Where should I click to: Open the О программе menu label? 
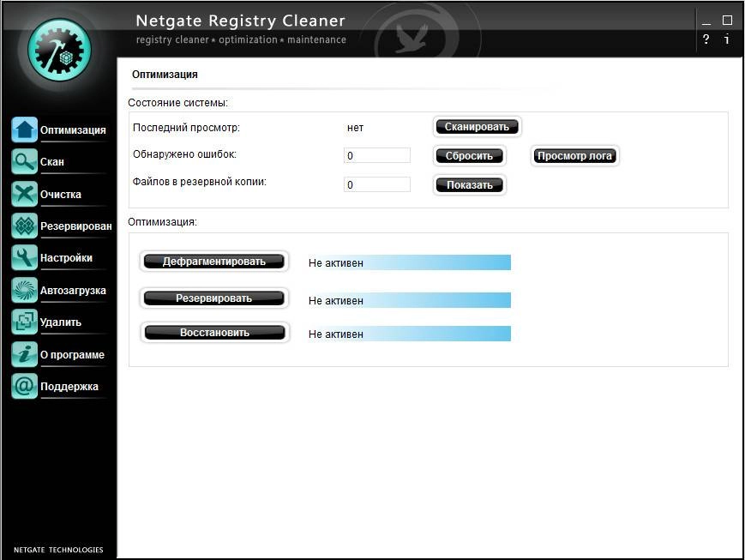click(x=72, y=355)
